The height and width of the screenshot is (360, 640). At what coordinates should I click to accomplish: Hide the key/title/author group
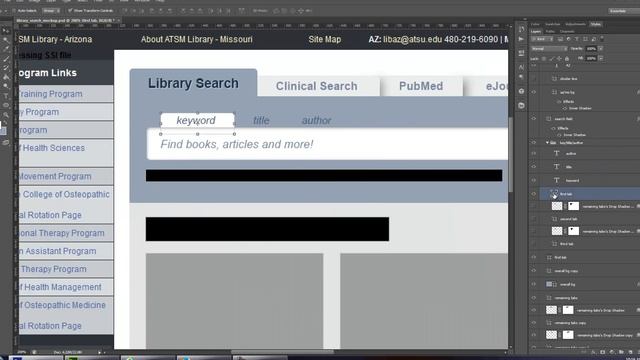(533, 143)
